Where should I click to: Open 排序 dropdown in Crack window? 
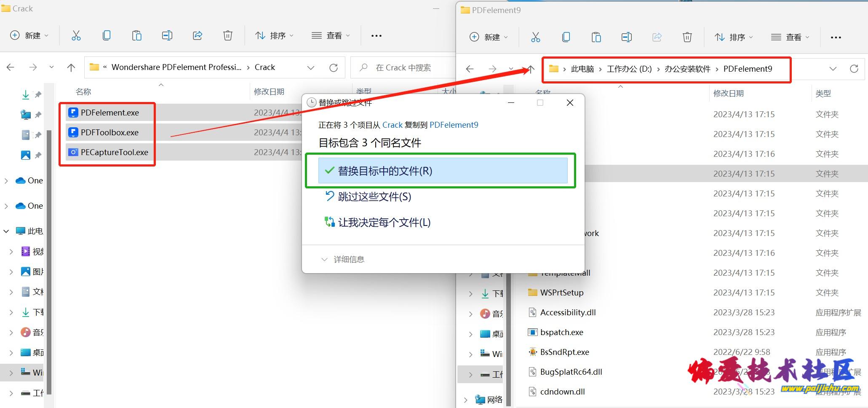coord(274,35)
